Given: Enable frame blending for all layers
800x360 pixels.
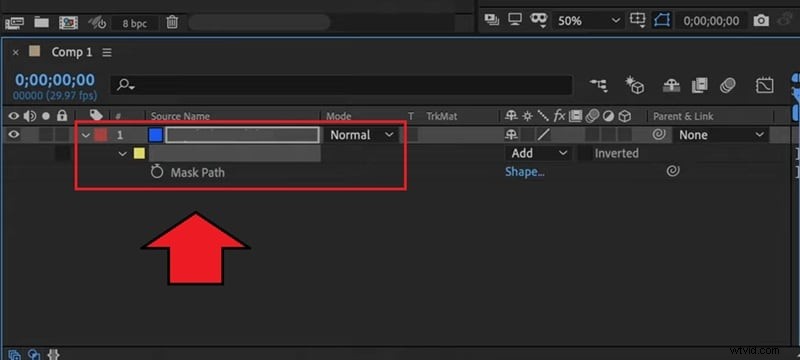Looking at the screenshot, I should [699, 86].
